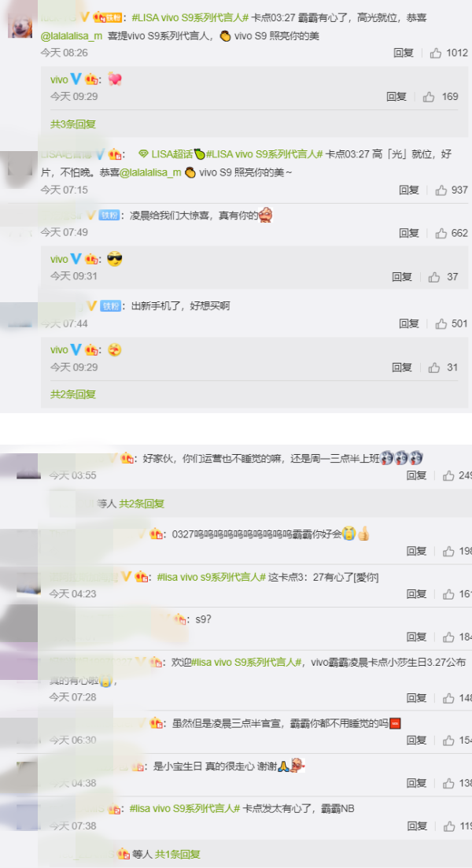
Task: Open the @lalalalisa_m mention in the first comment
Action: click(x=72, y=36)
